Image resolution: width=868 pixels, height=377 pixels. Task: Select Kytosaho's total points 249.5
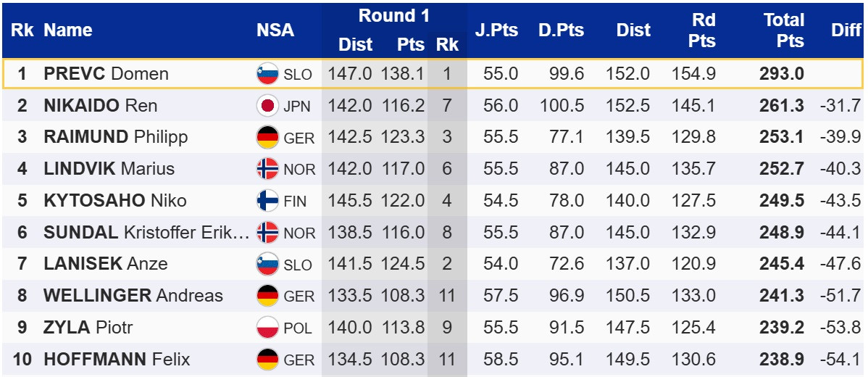click(x=781, y=201)
